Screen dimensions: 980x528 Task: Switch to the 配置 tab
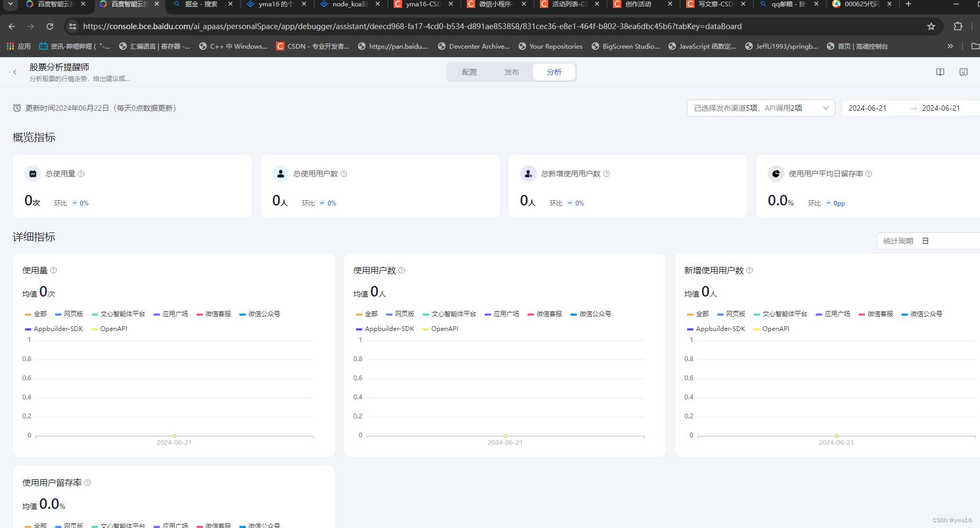tap(469, 71)
